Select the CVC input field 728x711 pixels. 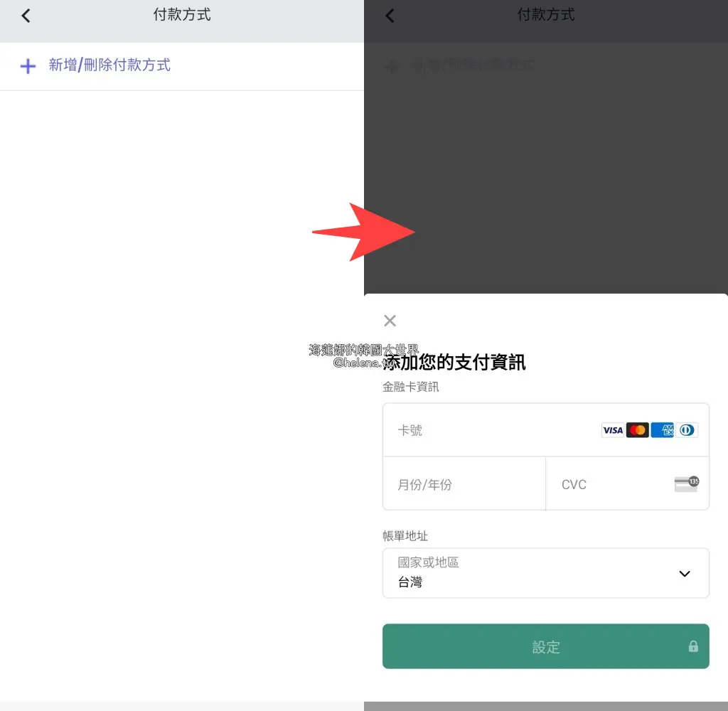tap(611, 484)
